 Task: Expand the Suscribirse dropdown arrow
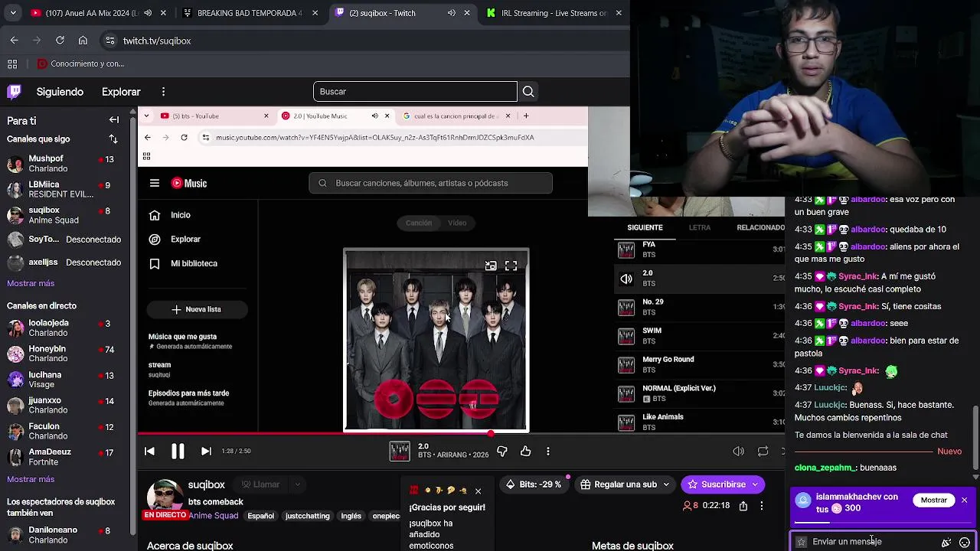[755, 484]
